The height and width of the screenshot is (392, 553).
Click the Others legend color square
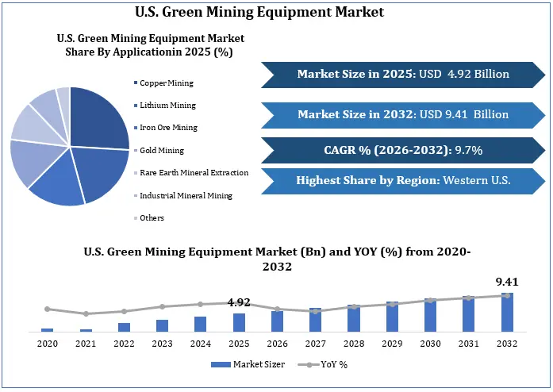tap(136, 218)
